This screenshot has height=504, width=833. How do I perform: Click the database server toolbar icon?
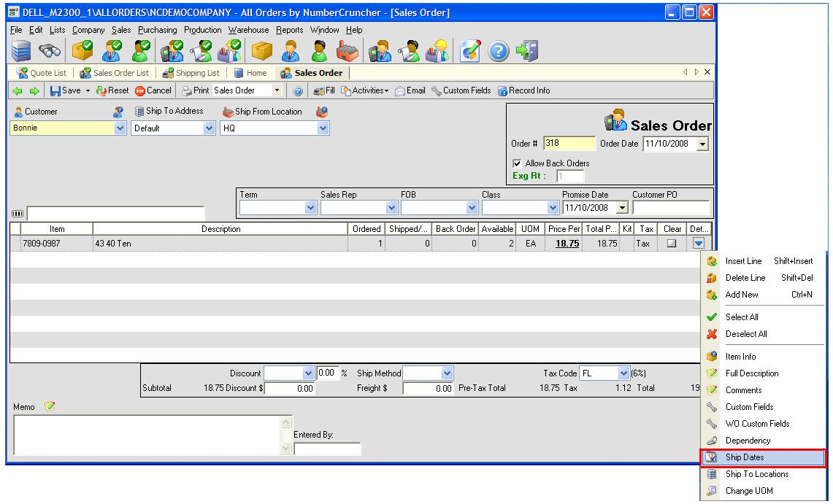pos(21,51)
